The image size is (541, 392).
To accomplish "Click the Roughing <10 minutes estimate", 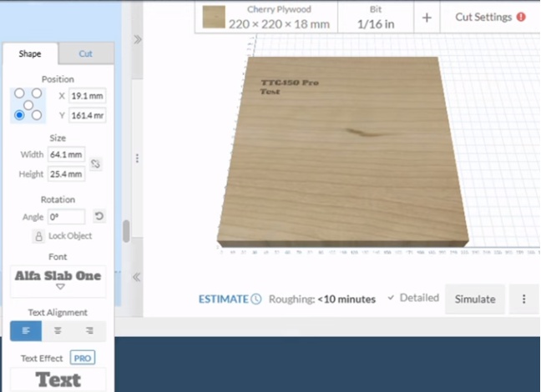I will 322,299.
